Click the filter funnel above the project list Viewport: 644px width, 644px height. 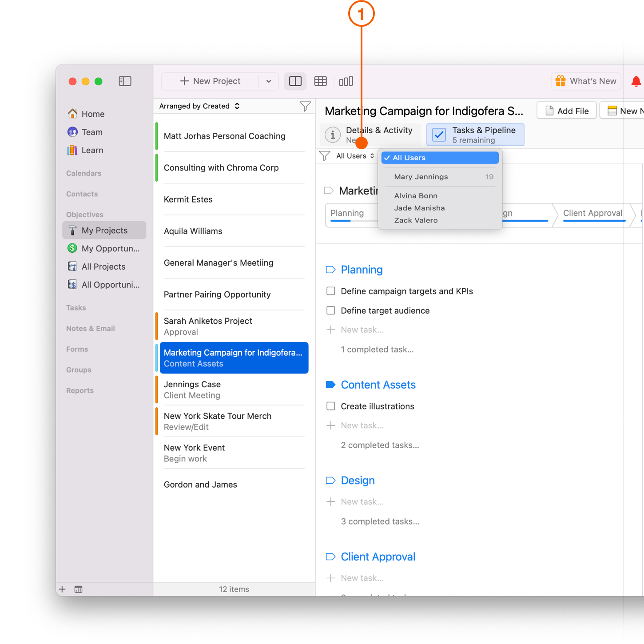coord(305,106)
